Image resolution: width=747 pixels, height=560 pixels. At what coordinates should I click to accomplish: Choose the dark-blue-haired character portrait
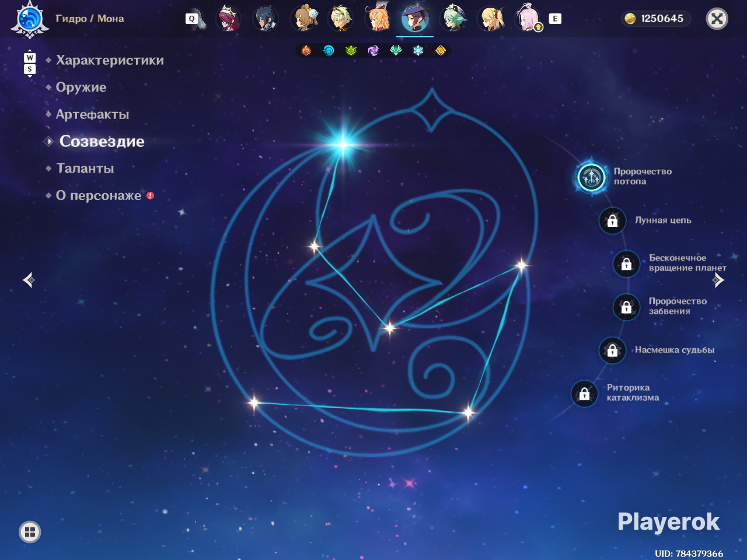266,18
